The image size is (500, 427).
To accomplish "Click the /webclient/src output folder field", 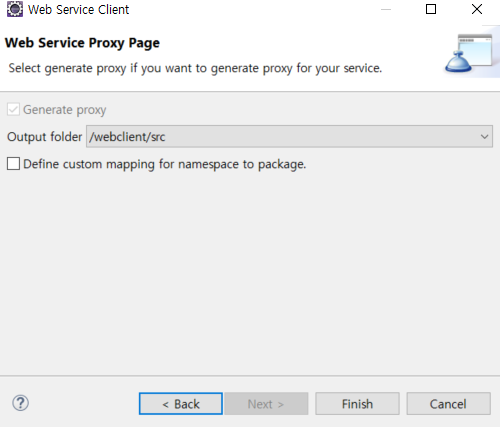I will [x=289, y=136].
